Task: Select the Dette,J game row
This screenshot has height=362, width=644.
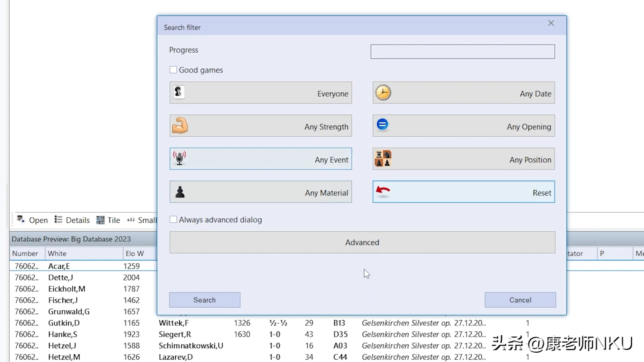Action: pos(60,278)
